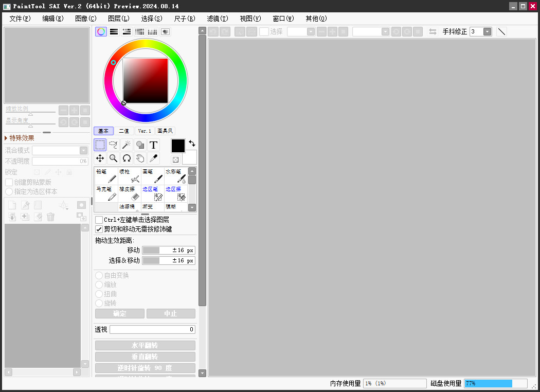Open the 文件(F) menu
Image resolution: width=540 pixels, height=392 pixels.
[20, 19]
